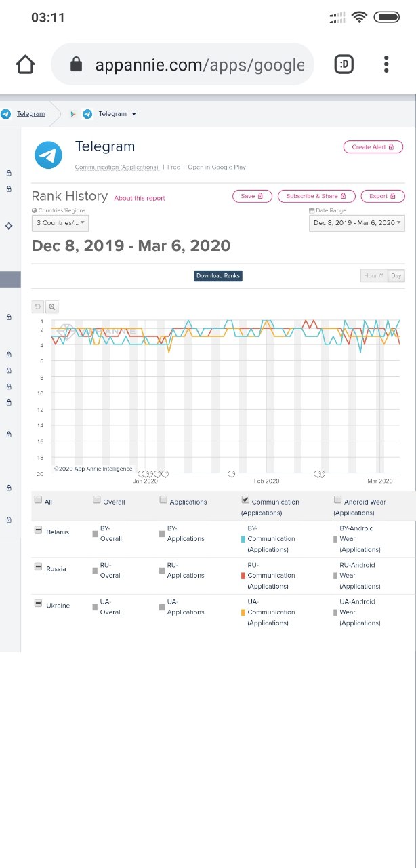Open the browser tab switcher
The image size is (416, 868).
tap(344, 64)
